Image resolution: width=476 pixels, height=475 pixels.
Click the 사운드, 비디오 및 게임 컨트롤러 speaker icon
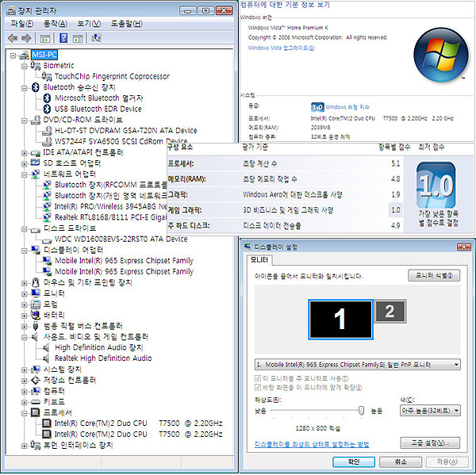[35, 337]
